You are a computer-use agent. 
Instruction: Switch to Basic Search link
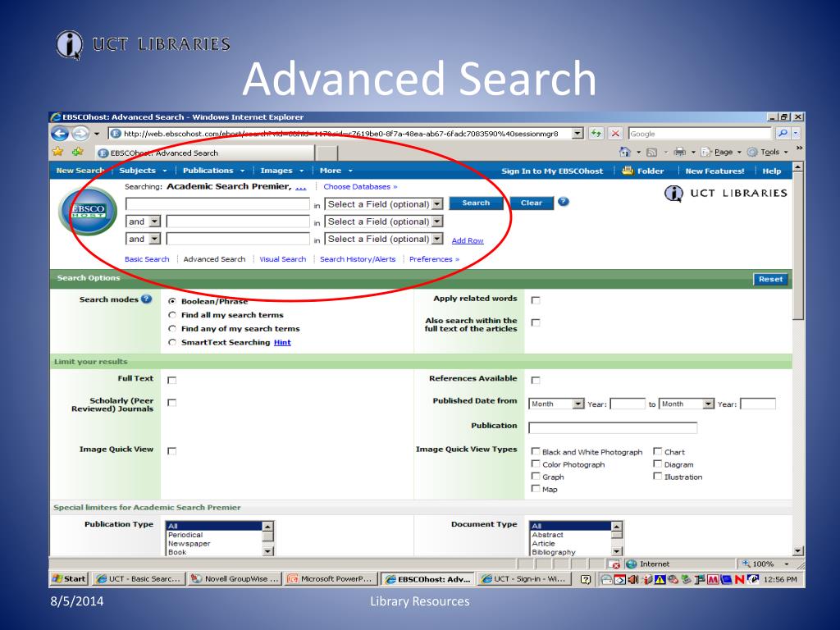(x=147, y=258)
